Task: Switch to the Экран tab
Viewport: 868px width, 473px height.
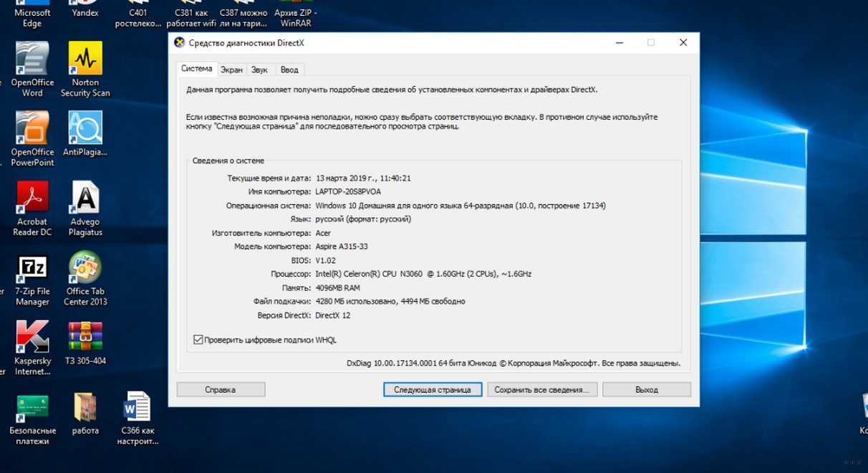Action: click(x=231, y=70)
